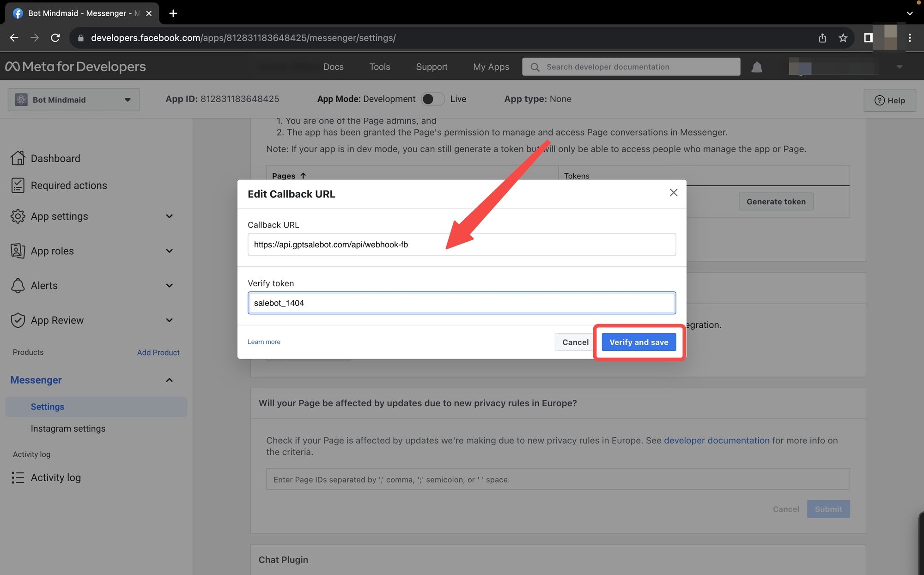Open the Docs menu
The height and width of the screenshot is (575, 924).
click(334, 67)
